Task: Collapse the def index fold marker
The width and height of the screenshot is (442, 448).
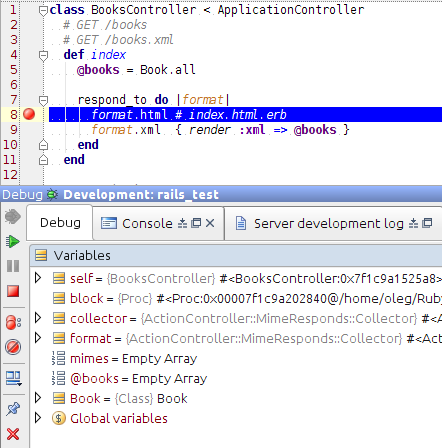Action: point(43,56)
